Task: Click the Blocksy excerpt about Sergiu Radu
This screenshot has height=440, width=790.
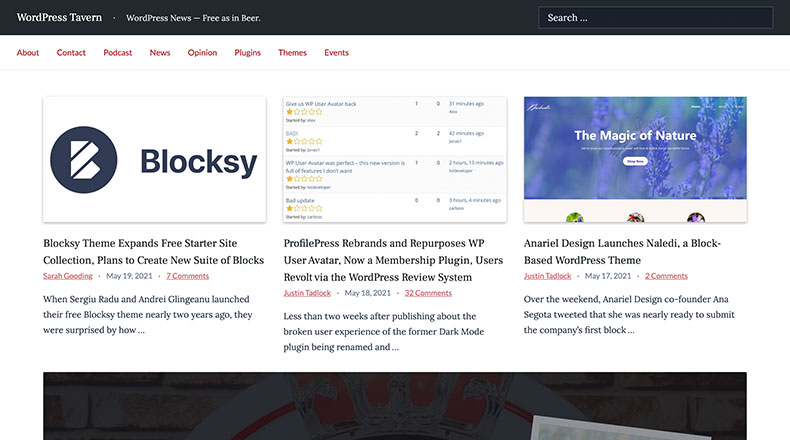Action: 148,315
